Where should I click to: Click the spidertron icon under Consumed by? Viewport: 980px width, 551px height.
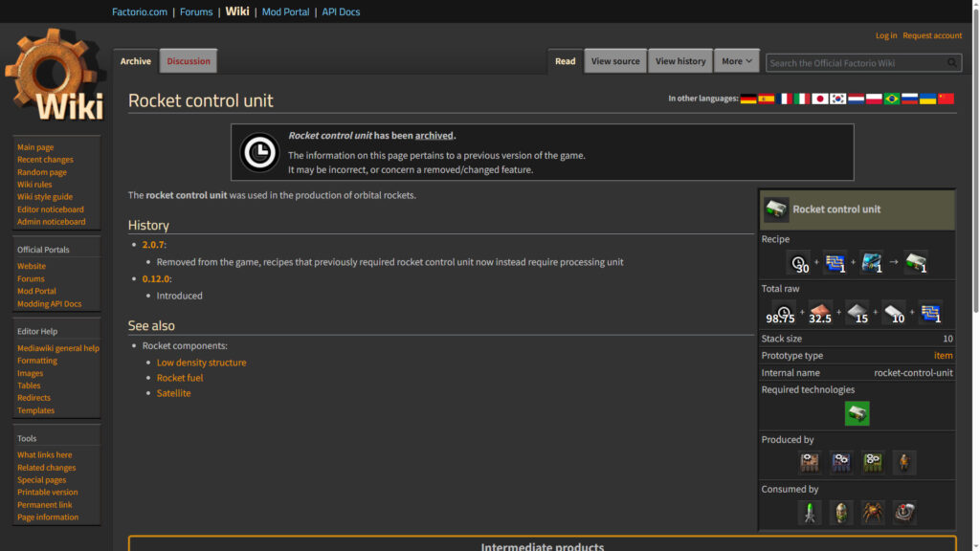[x=873, y=513]
